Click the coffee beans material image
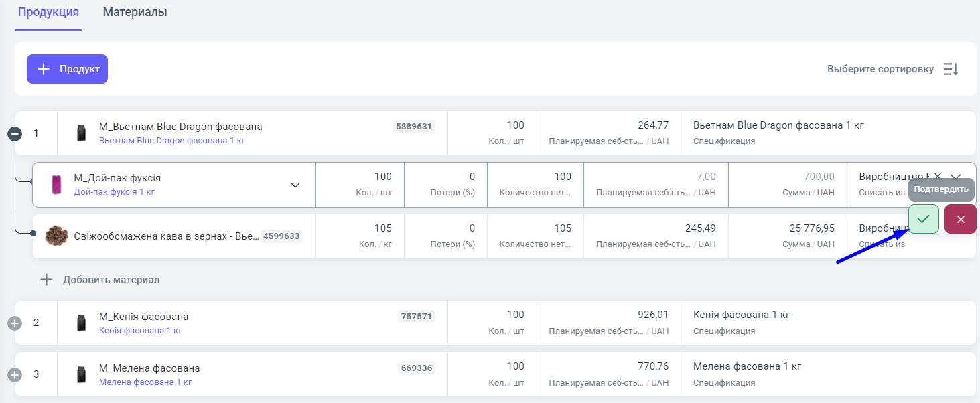 click(56, 236)
